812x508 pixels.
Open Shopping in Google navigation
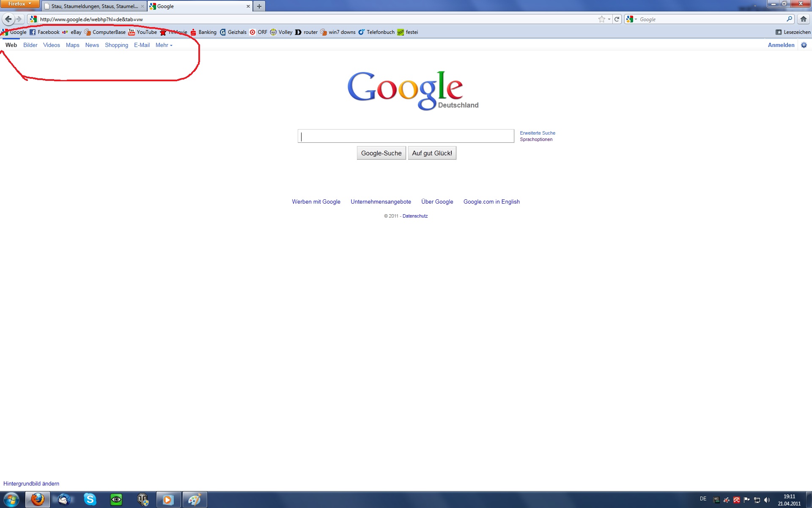(x=116, y=45)
